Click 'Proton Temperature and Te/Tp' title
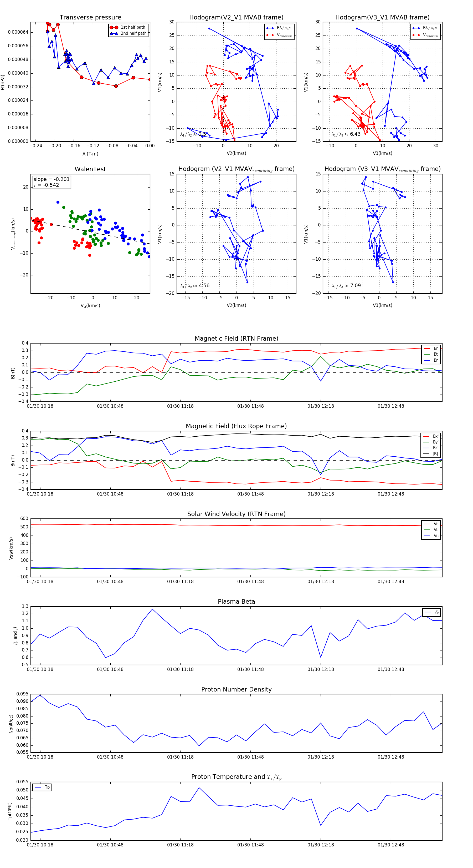The height and width of the screenshot is (868, 473). [x=236, y=777]
